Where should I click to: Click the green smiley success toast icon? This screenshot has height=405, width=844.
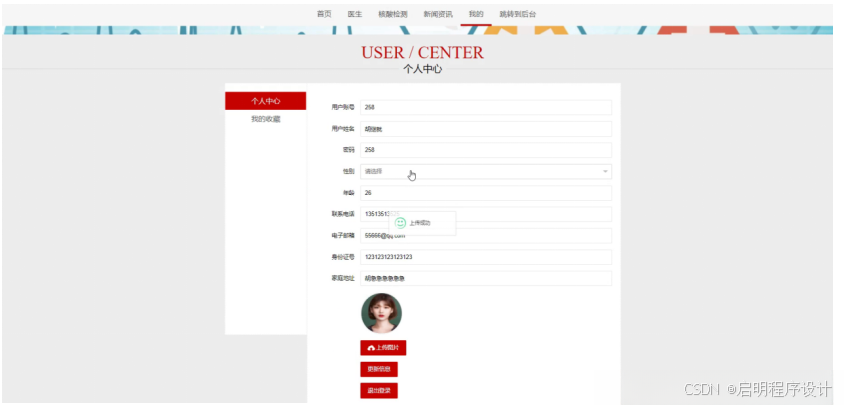[x=400, y=223]
